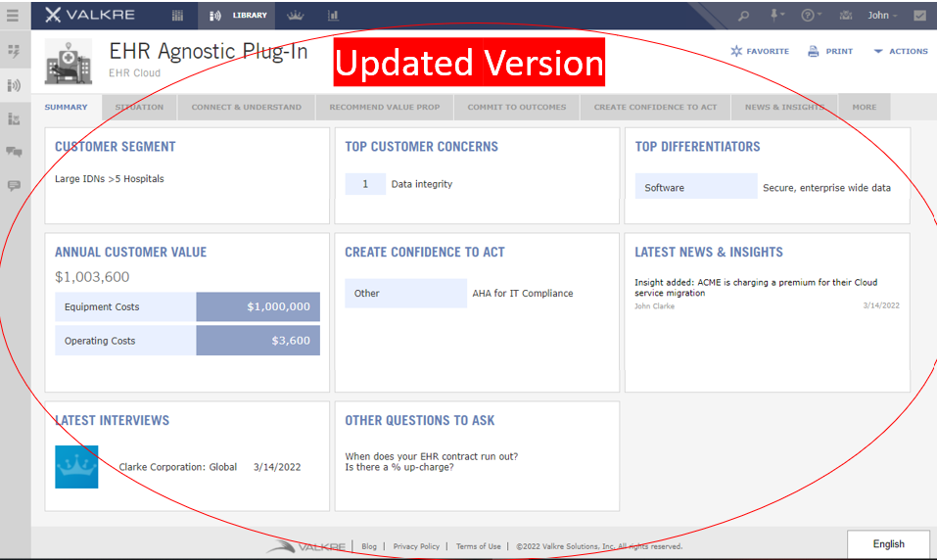The image size is (937, 560).
Task: Click Customer Segment card heading
Action: coord(116,147)
